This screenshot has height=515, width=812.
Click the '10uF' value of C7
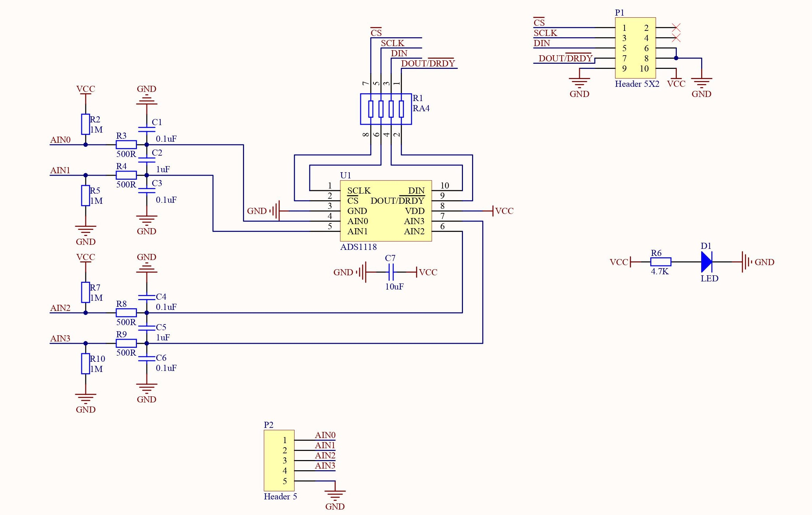(x=394, y=286)
